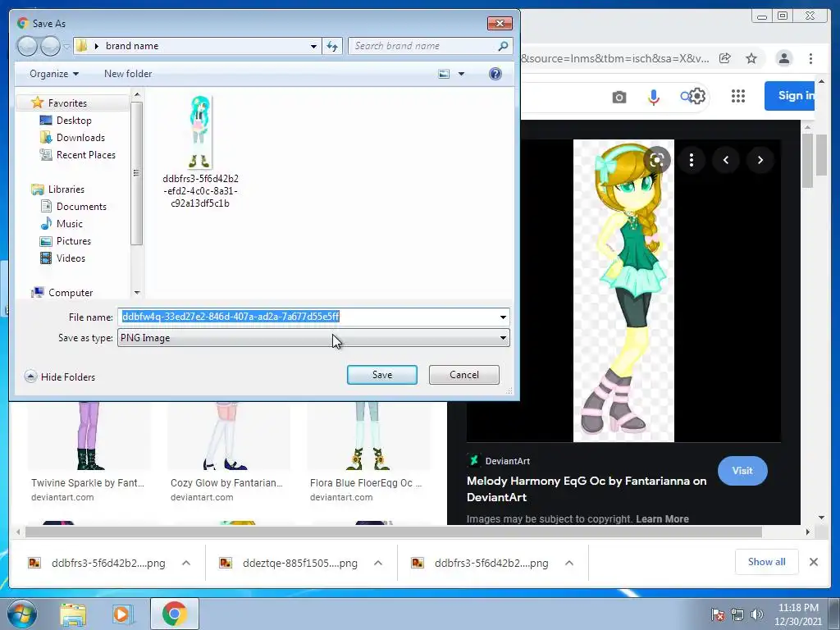840x630 pixels.
Task: Click the Visit button
Action: tap(742, 470)
